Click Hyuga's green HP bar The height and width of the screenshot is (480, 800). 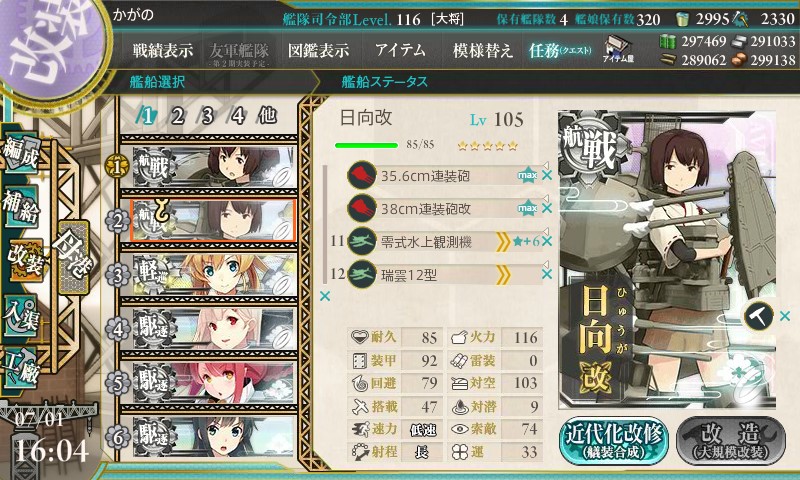point(366,145)
